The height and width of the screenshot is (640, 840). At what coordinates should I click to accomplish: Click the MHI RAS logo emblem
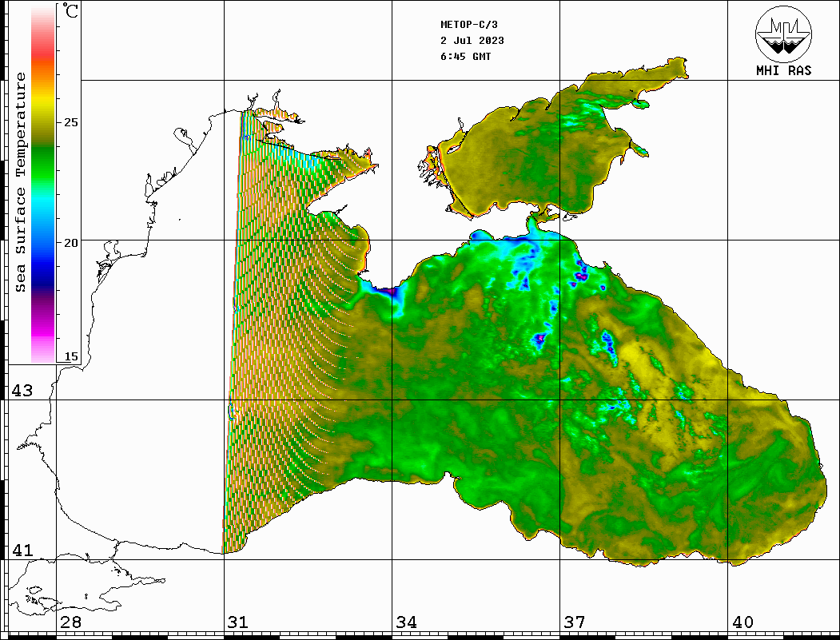pyautogui.click(x=783, y=34)
